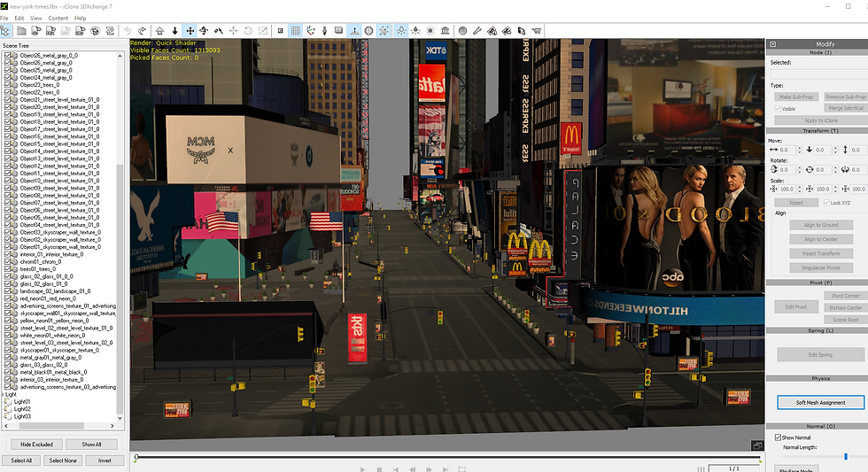Screen dimensions: 868x472
Task: Click the Hide Excluded button
Action: coord(36,445)
